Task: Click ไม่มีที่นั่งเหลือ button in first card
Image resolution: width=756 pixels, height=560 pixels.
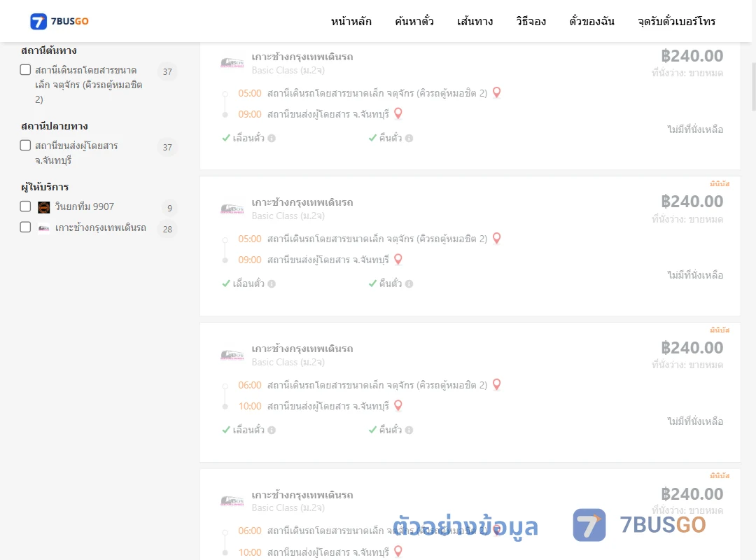Action: pos(695,129)
